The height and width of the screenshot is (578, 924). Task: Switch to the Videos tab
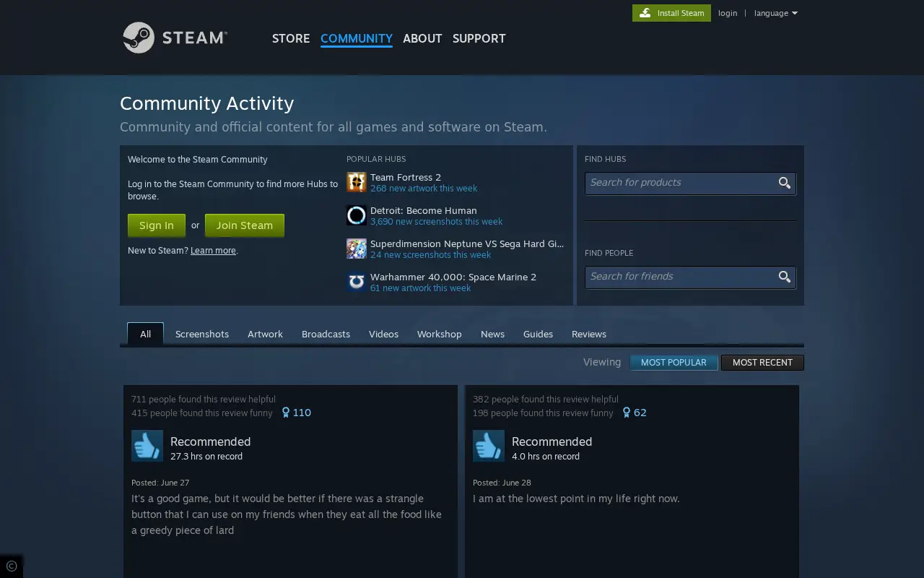click(x=383, y=334)
